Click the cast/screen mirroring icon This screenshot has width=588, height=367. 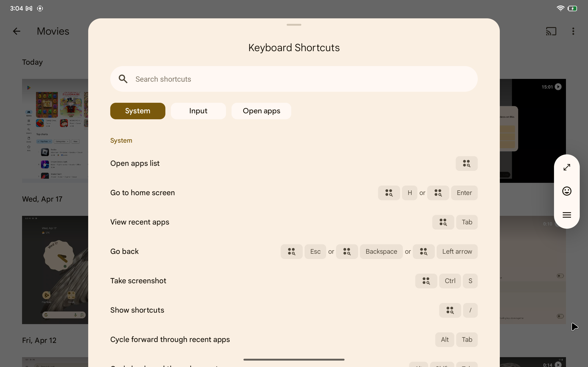(551, 31)
